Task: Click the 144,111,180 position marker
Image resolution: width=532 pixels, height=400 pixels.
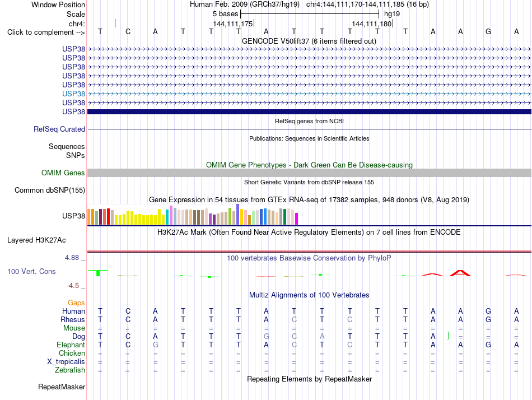Action: point(372,24)
